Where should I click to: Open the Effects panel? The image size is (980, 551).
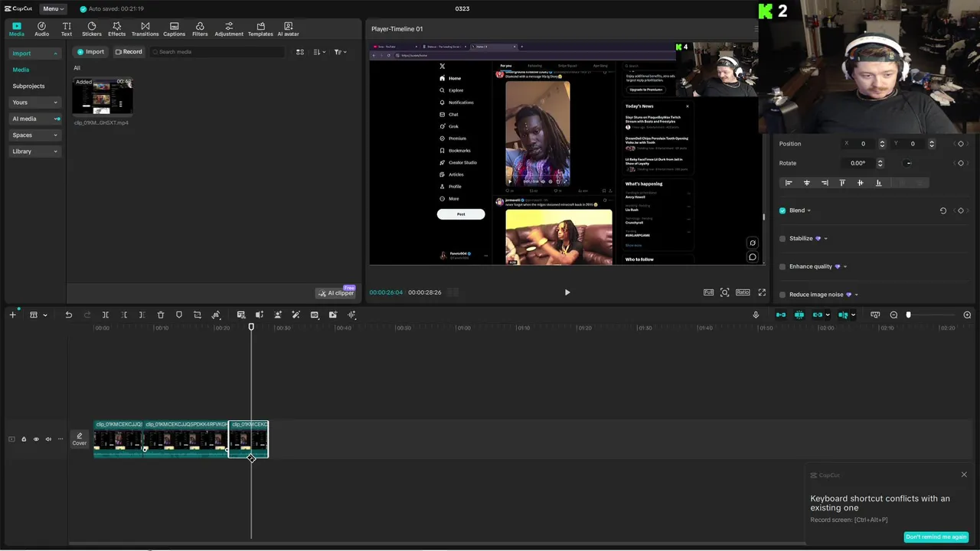coord(116,29)
